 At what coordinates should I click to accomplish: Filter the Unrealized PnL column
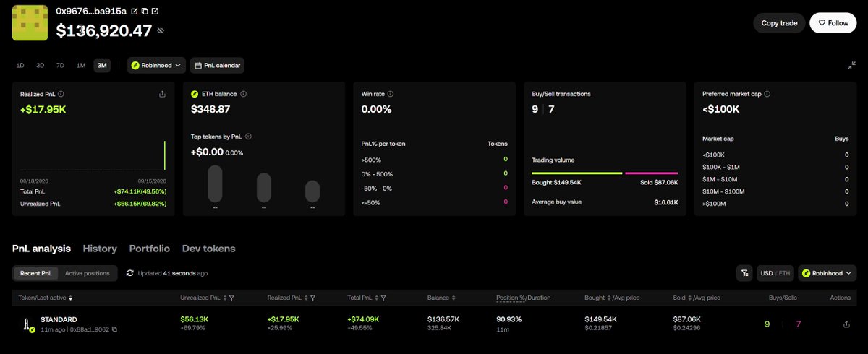click(x=231, y=298)
